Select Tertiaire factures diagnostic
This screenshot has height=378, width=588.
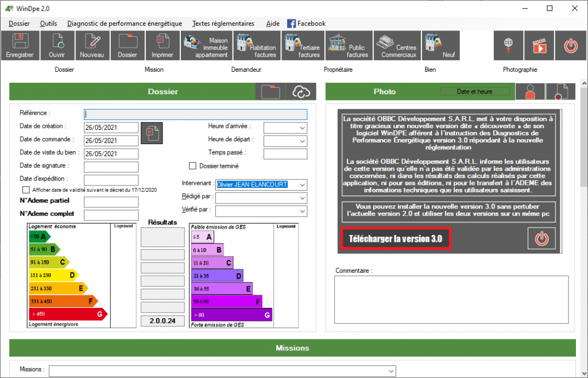(303, 45)
